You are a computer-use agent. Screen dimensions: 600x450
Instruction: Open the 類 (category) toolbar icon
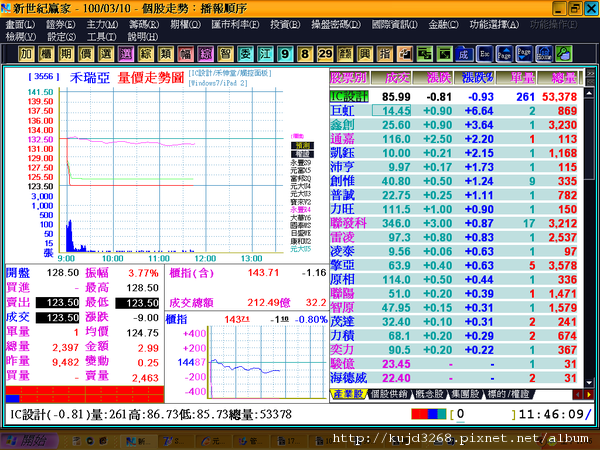165,54
